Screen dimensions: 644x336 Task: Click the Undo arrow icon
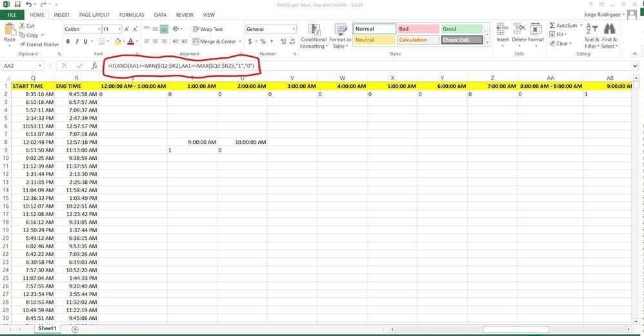coord(28,5)
